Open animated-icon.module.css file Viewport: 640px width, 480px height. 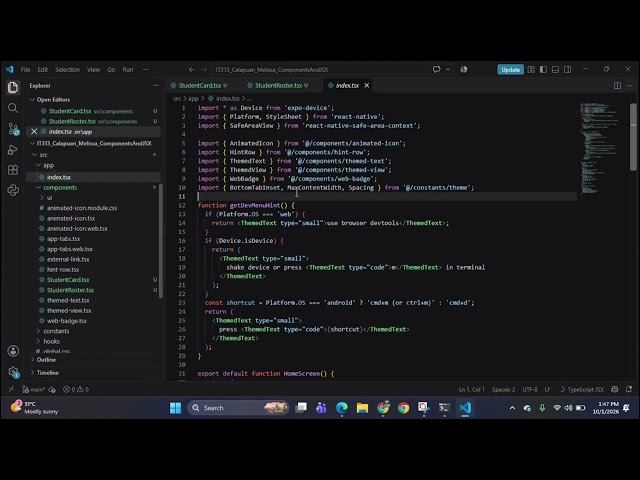point(82,208)
